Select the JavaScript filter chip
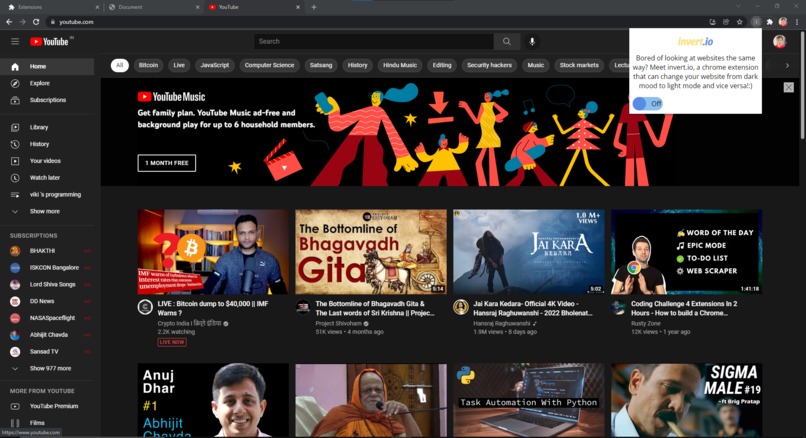Image resolution: width=806 pixels, height=438 pixels. pyautogui.click(x=215, y=65)
